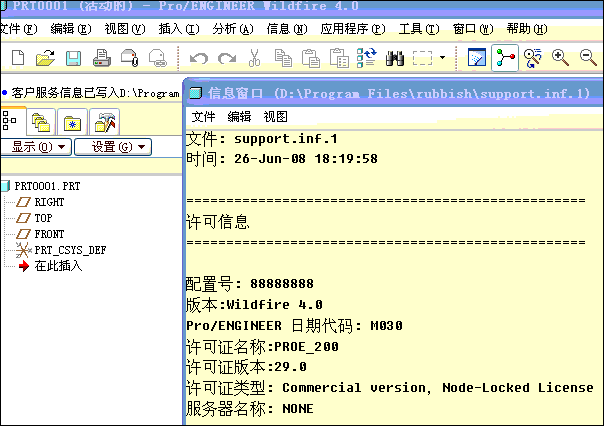Click the 文件: support.inf.1 line
The image size is (604, 426).
point(262,139)
